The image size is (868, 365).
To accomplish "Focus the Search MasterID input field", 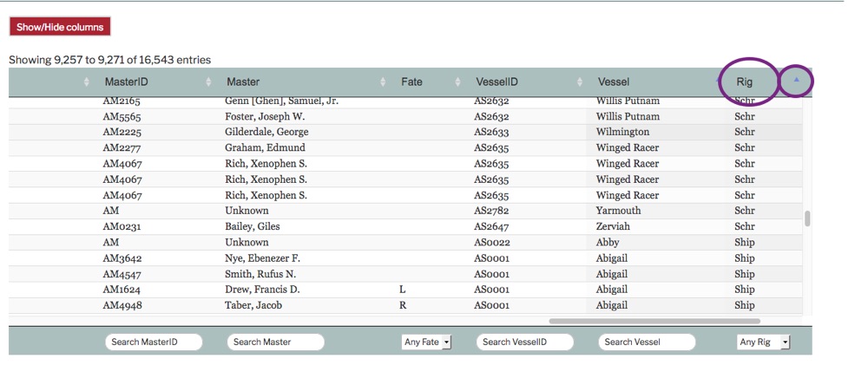I will click(x=154, y=342).
